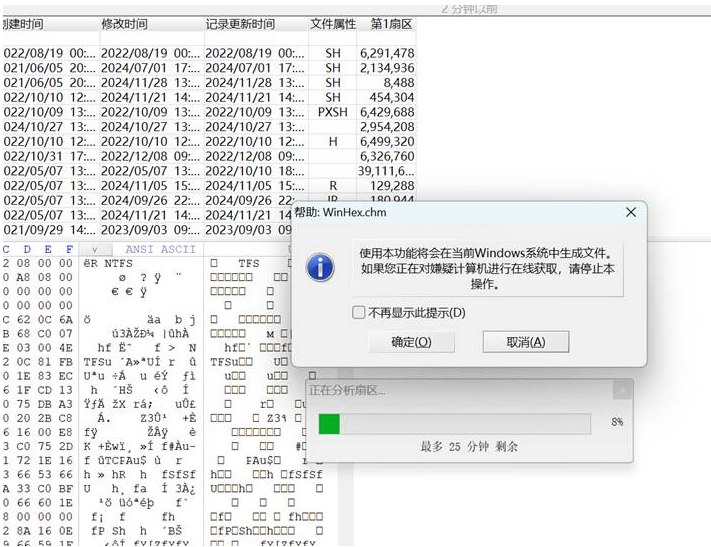Sort by 文件属性 column header
The width and height of the screenshot is (711, 547).
pos(332,24)
